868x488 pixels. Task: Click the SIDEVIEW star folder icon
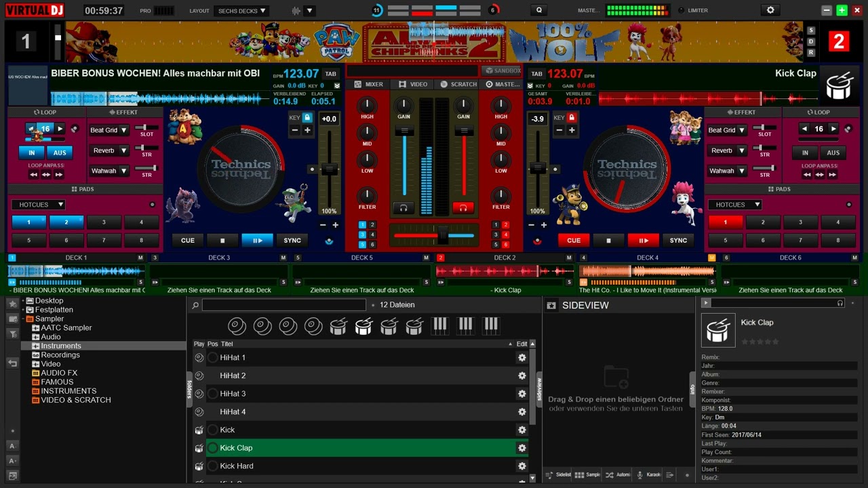click(x=551, y=306)
